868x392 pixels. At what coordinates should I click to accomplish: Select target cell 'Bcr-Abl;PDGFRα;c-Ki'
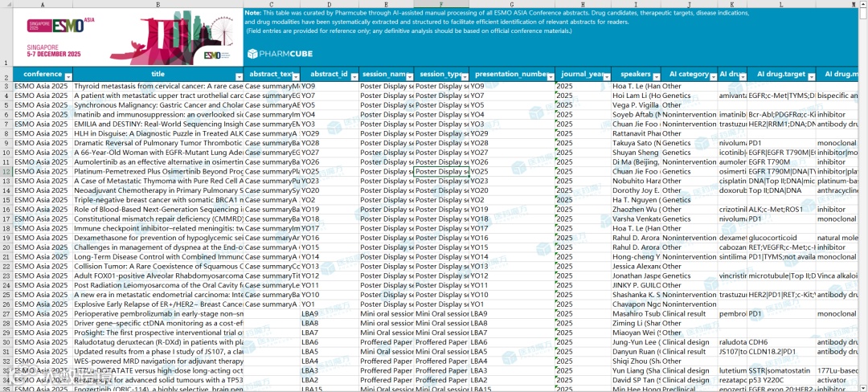[781, 114]
